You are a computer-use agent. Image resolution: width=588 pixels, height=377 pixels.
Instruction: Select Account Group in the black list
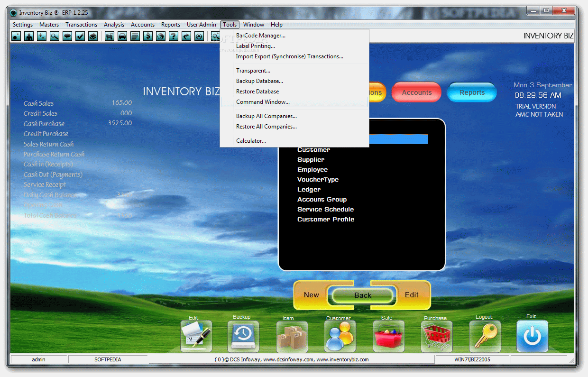(322, 200)
